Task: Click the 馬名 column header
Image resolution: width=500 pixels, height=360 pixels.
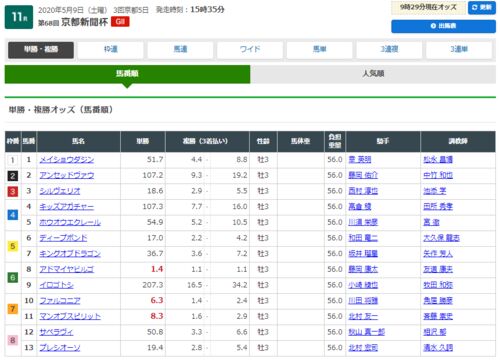Action: tap(78, 141)
